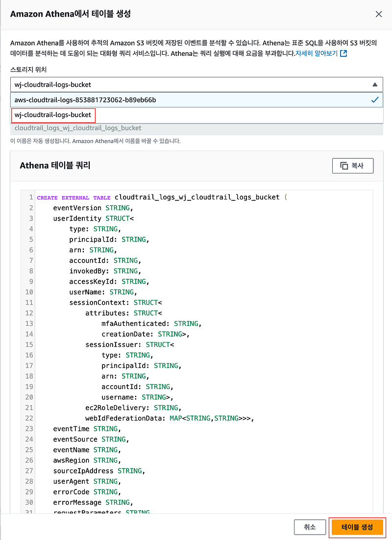This screenshot has width=392, height=540.
Task: Click table name field cloudtrail_logs_wj_cloudtrail_logs_bucket
Action: tap(196, 128)
